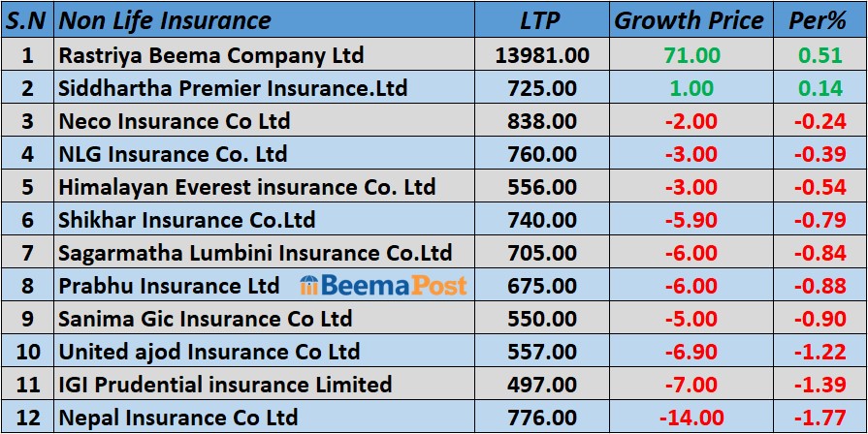The image size is (868, 434).
Task: Click Neco Insurance Co Ltd cell
Action: (175, 121)
